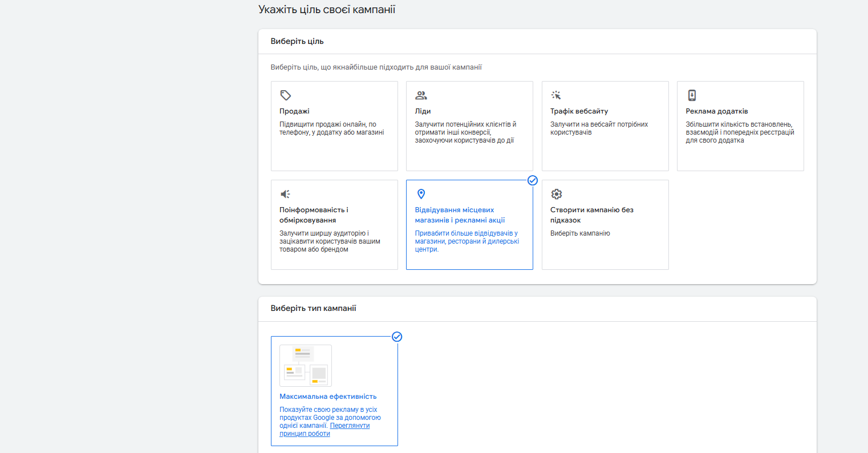Image resolution: width=868 pixels, height=453 pixels.
Task: Choose the Реклама додатків goal
Action: click(x=740, y=126)
